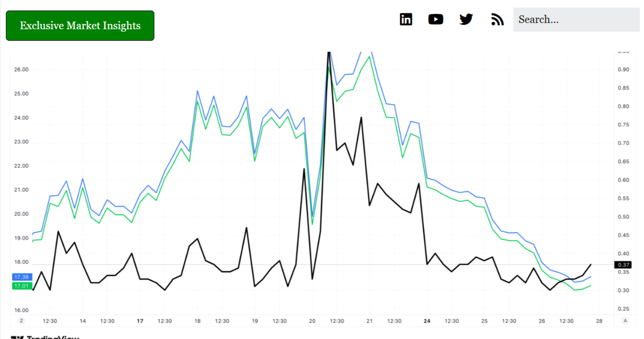Click date 21 on the time axis
The image size is (644, 339).
[369, 321]
